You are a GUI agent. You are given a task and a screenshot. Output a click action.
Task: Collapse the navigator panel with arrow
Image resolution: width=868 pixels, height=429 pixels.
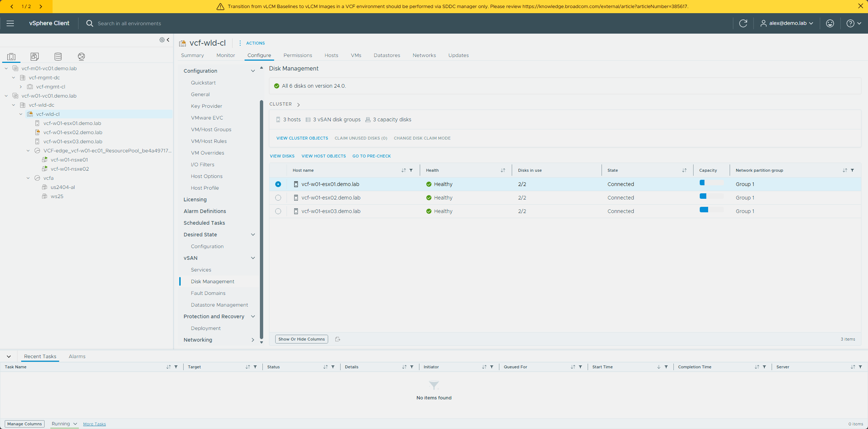pyautogui.click(x=168, y=40)
